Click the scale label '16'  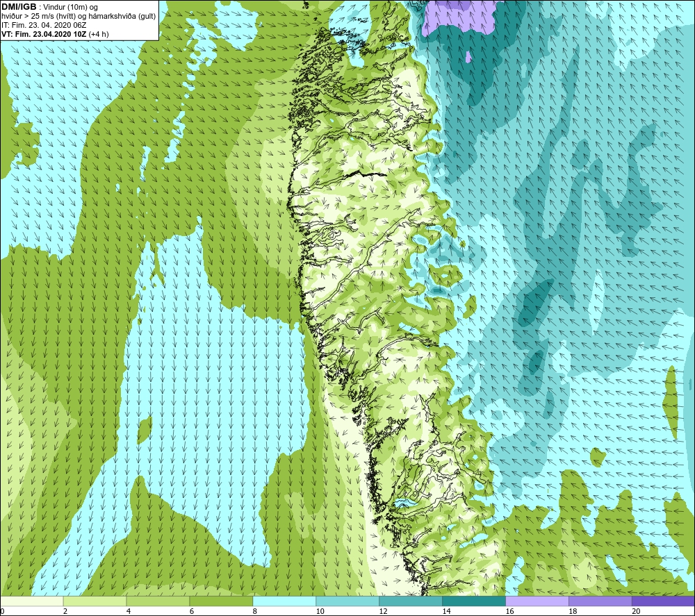tap(509, 611)
